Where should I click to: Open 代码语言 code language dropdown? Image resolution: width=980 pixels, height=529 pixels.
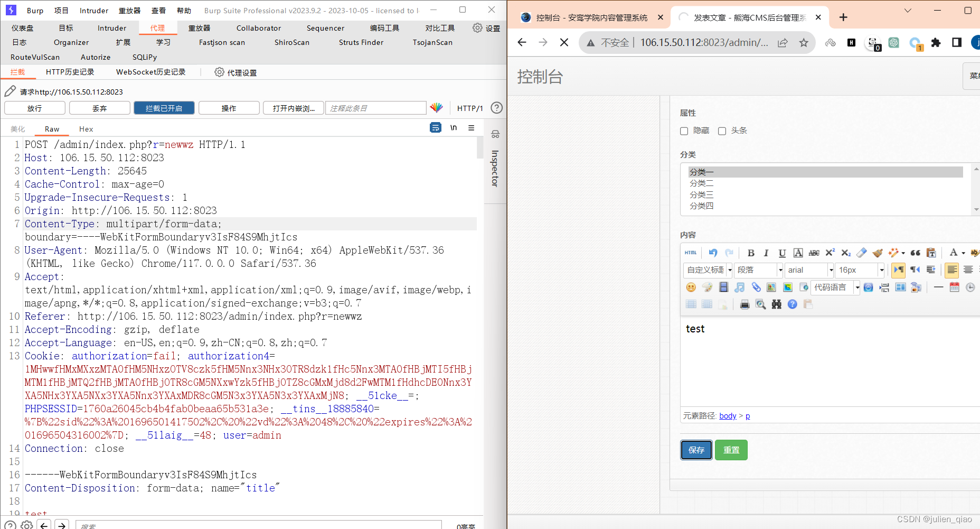click(835, 287)
